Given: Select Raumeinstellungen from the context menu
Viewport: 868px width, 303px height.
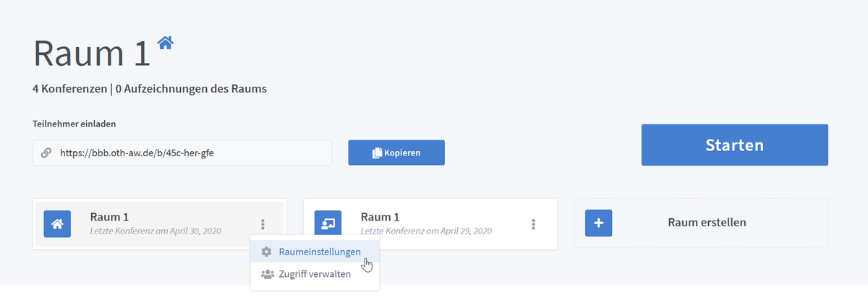Looking at the screenshot, I should point(320,252).
